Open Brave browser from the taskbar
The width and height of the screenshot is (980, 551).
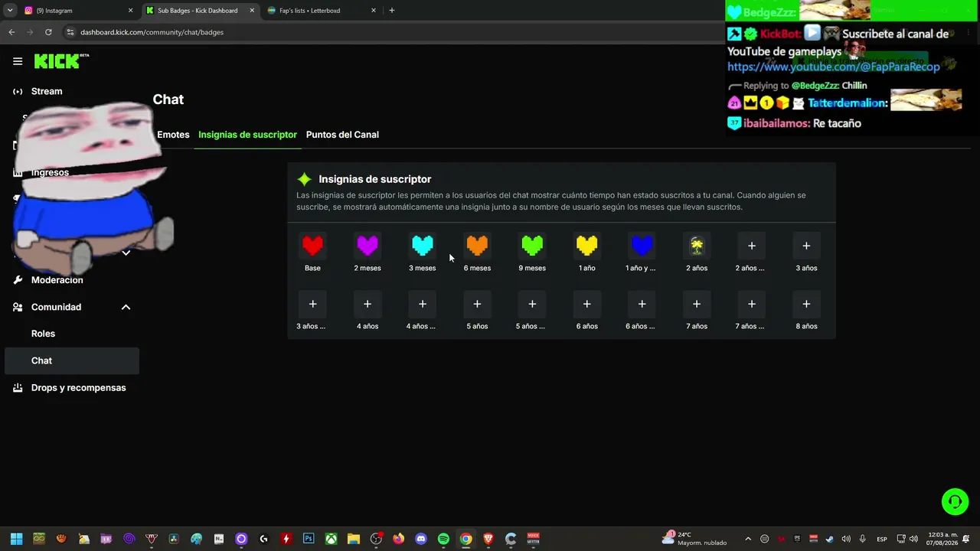click(488, 539)
